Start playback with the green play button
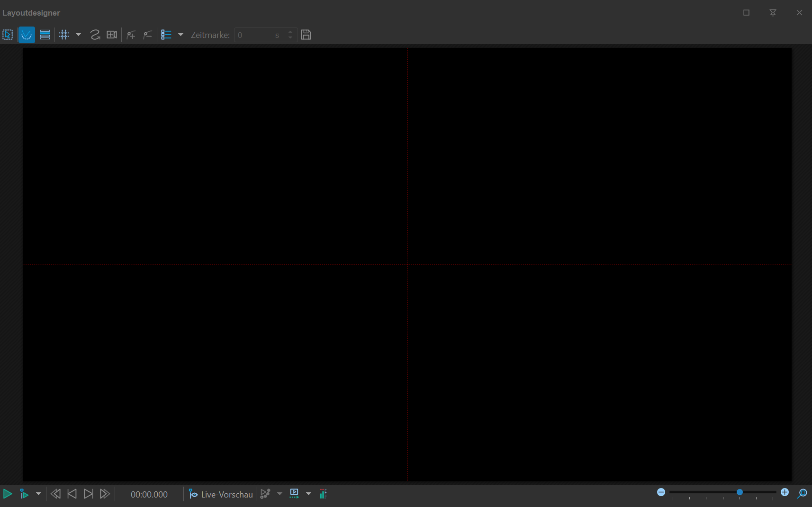812x507 pixels. (8, 494)
